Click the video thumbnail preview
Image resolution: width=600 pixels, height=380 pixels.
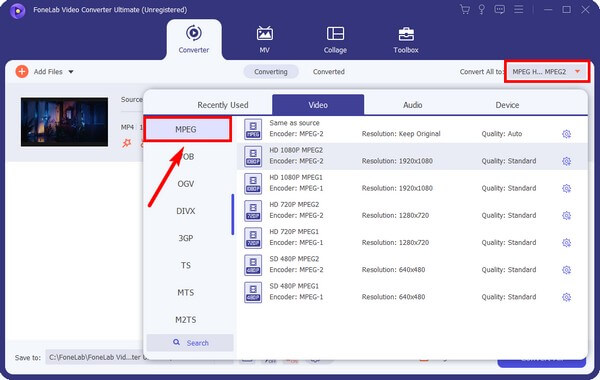pos(64,122)
